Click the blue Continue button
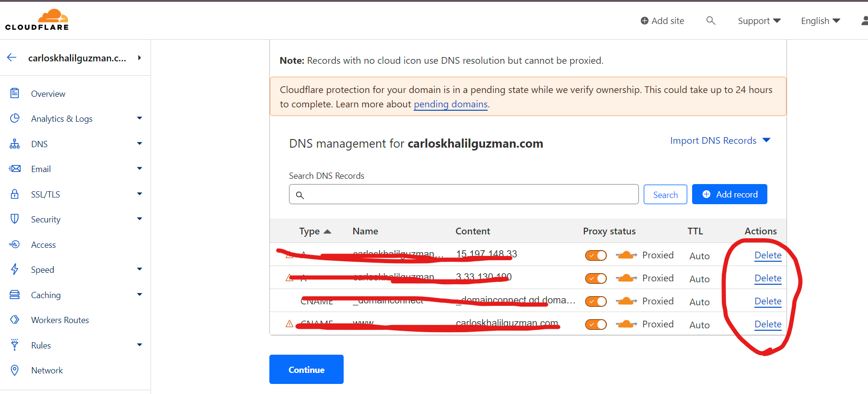The width and height of the screenshot is (868, 394). [306, 369]
